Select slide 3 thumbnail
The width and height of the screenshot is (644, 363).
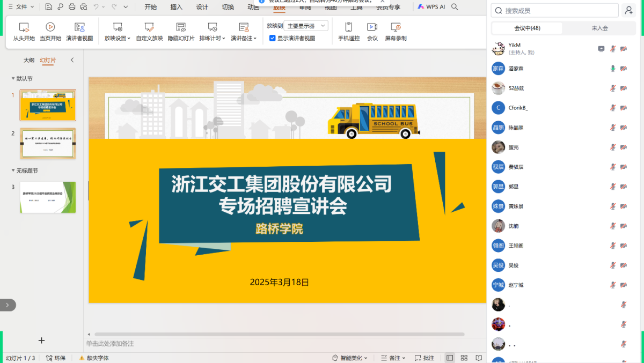point(48,197)
